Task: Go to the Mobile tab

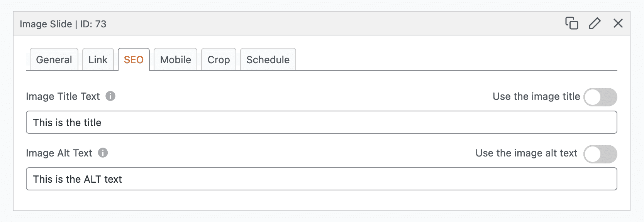Action: click(x=176, y=60)
